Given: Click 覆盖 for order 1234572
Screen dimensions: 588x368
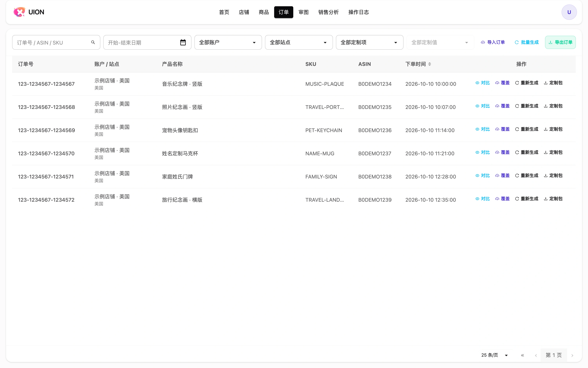Looking at the screenshot, I should pyautogui.click(x=502, y=199).
